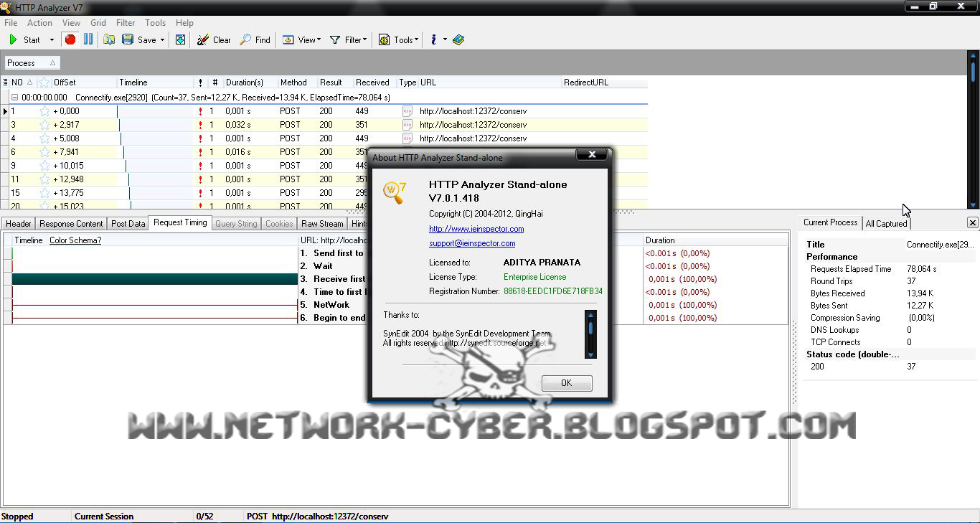980x523 pixels.
Task: Click the help book icon
Action: 458,40
